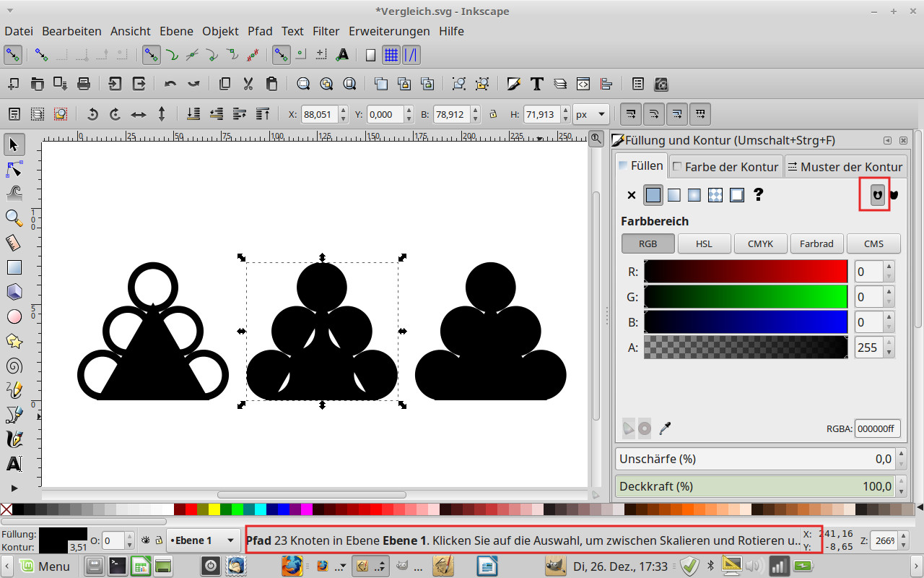Click the Undo arrow icon
924x578 pixels.
click(x=170, y=84)
